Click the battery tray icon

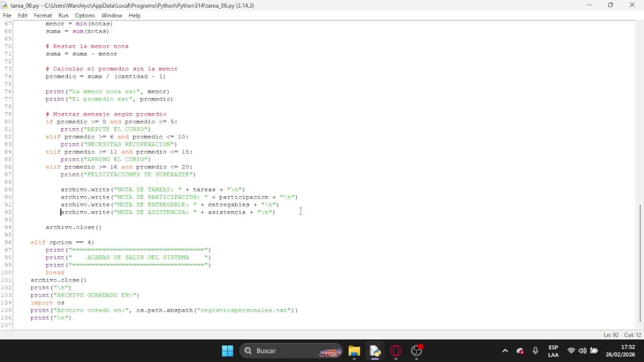point(594,351)
